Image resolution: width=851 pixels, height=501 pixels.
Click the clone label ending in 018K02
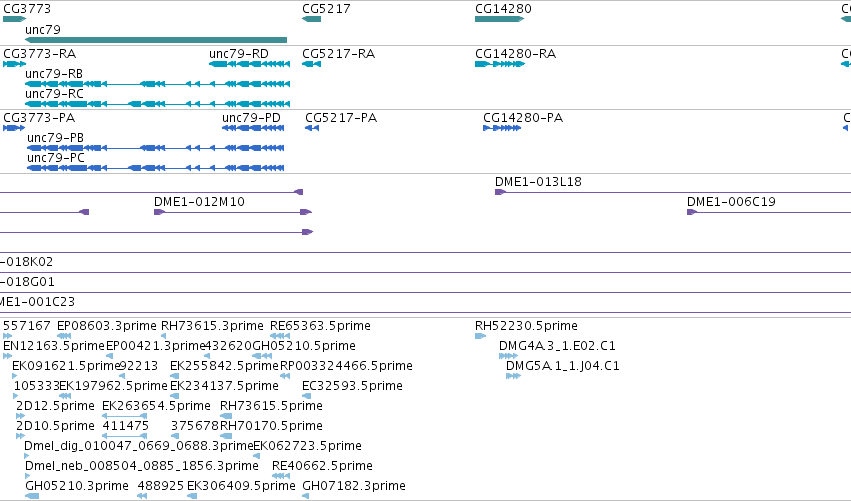(x=27, y=262)
